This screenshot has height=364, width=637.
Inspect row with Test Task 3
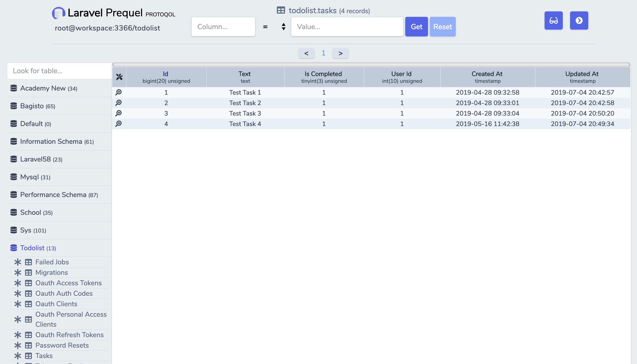point(119,114)
